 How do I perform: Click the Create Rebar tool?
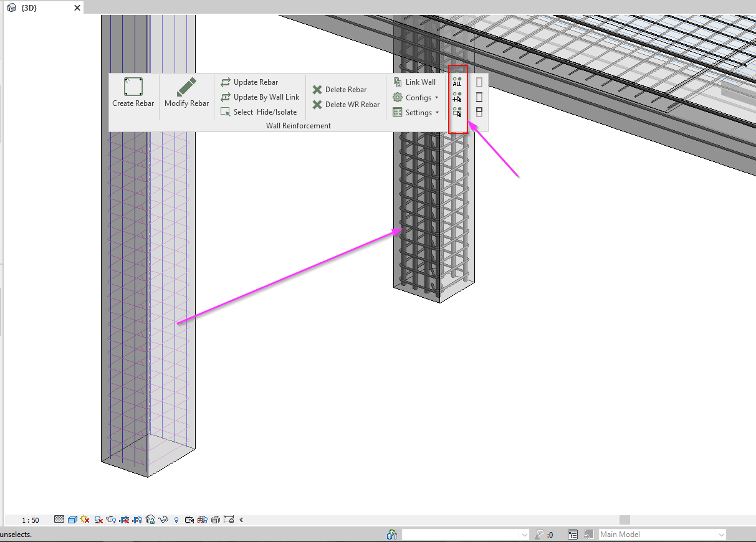coord(133,93)
